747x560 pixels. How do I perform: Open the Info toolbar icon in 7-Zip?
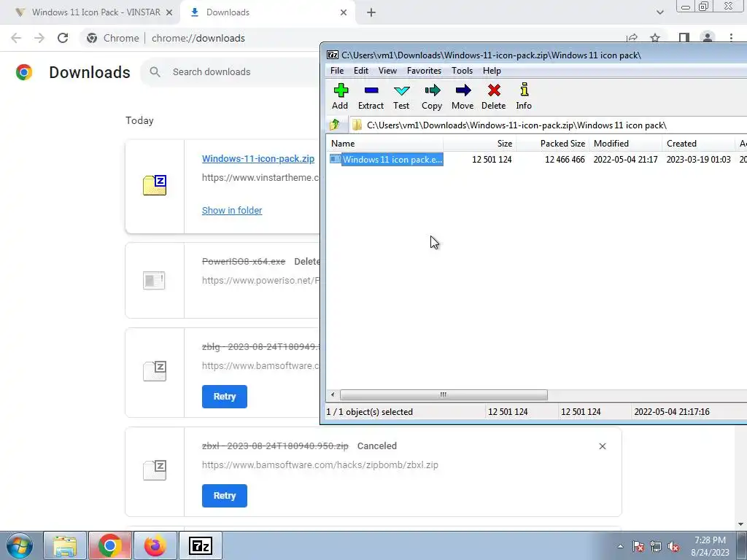coord(524,97)
